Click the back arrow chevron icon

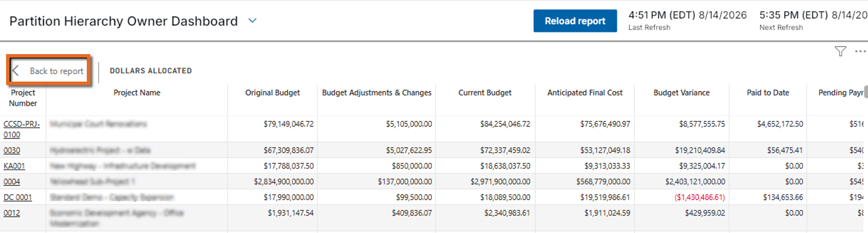pyautogui.click(x=16, y=71)
